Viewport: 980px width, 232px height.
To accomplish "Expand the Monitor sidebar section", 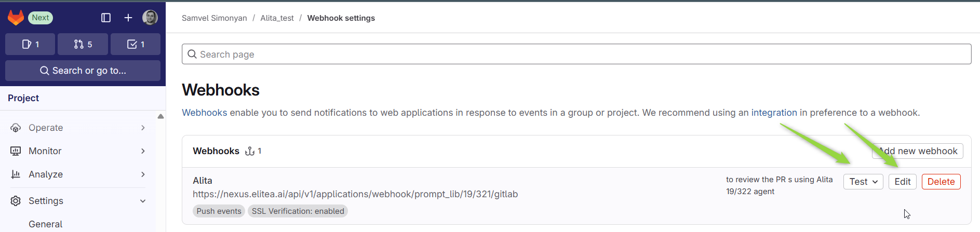I will [x=78, y=151].
